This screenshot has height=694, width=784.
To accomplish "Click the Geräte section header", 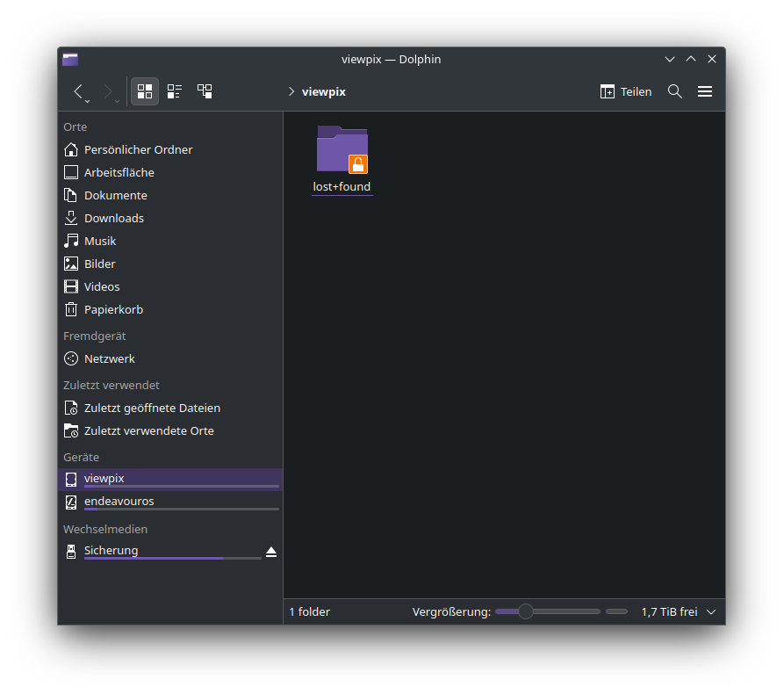I will [x=81, y=458].
